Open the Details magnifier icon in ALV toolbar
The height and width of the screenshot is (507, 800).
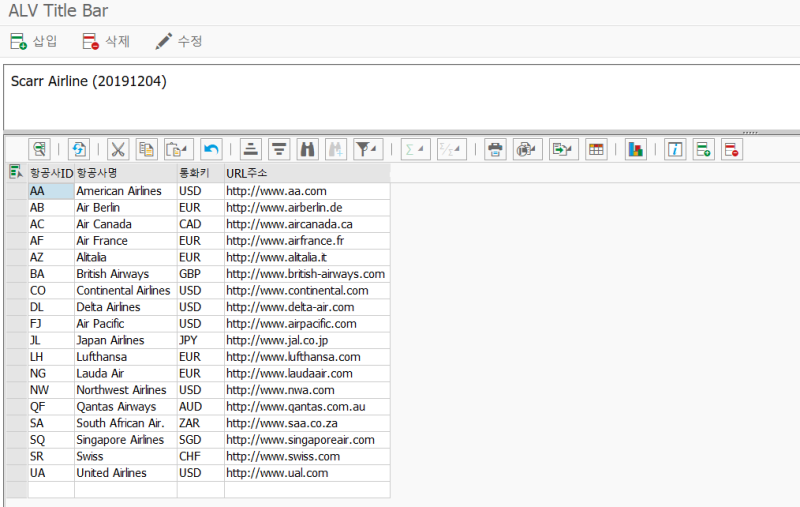point(39,149)
